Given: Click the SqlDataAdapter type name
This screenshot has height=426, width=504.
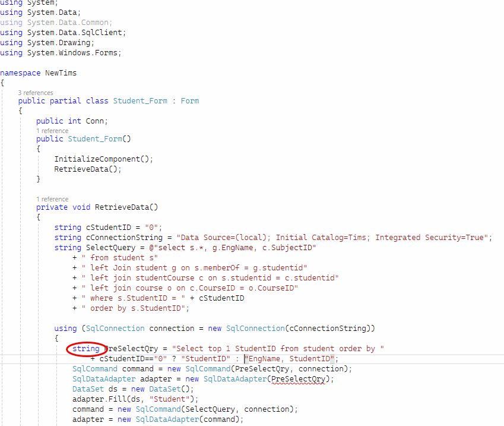Looking at the screenshot, I should 103,378.
